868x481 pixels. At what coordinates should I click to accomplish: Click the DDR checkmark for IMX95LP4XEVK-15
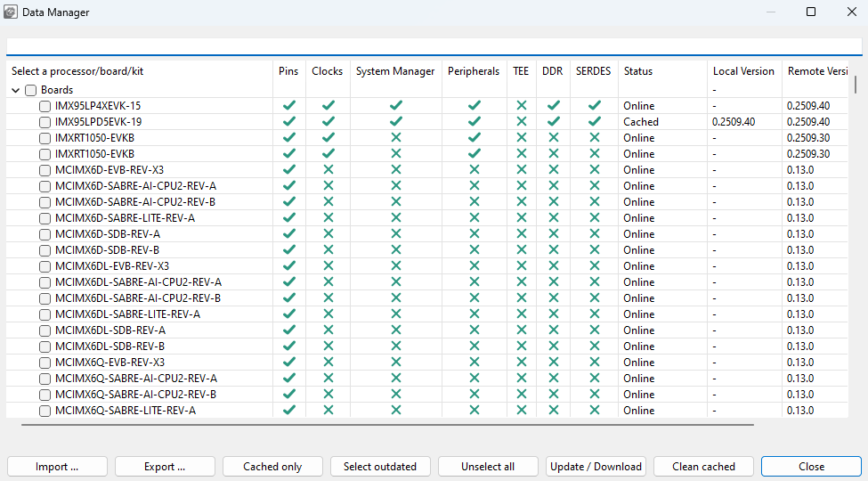coord(553,106)
